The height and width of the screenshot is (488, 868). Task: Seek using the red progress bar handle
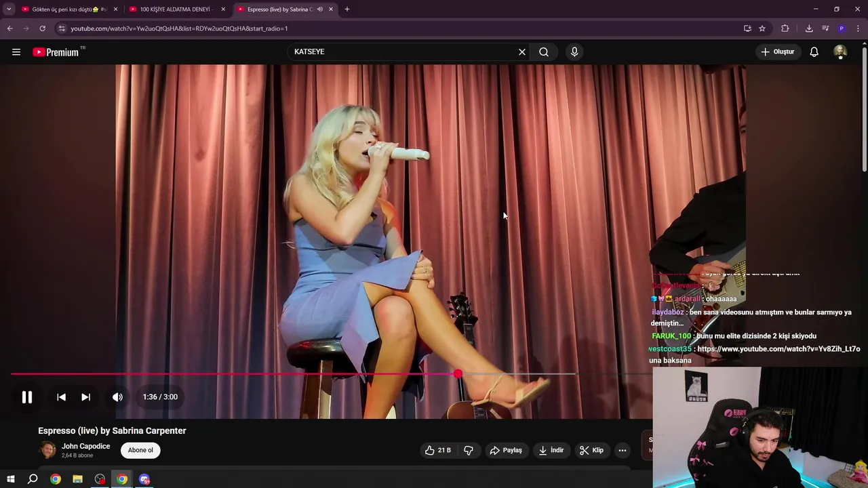(x=458, y=373)
